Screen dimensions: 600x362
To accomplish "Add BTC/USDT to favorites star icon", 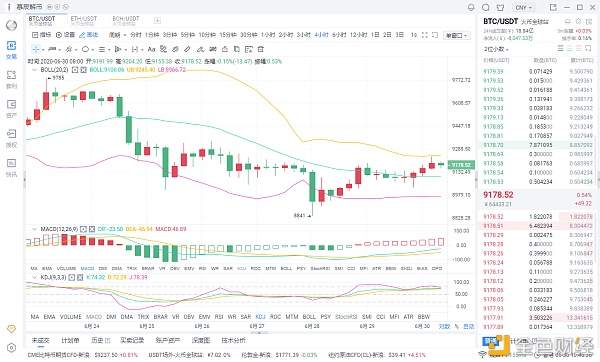I will tap(578, 21).
